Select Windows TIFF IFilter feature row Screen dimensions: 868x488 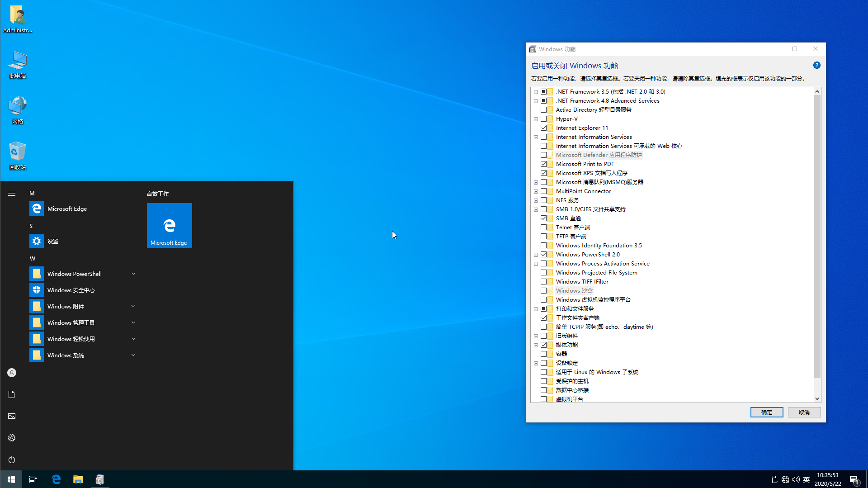(x=582, y=282)
